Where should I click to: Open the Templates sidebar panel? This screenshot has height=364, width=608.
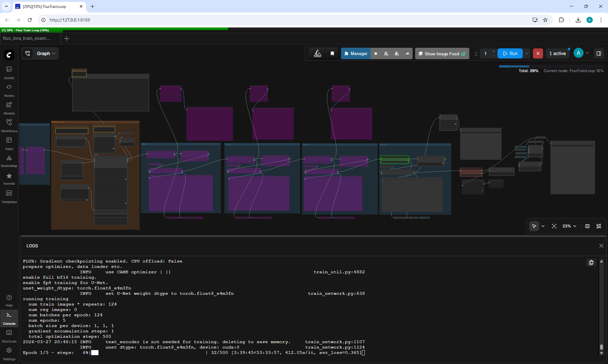click(x=9, y=197)
